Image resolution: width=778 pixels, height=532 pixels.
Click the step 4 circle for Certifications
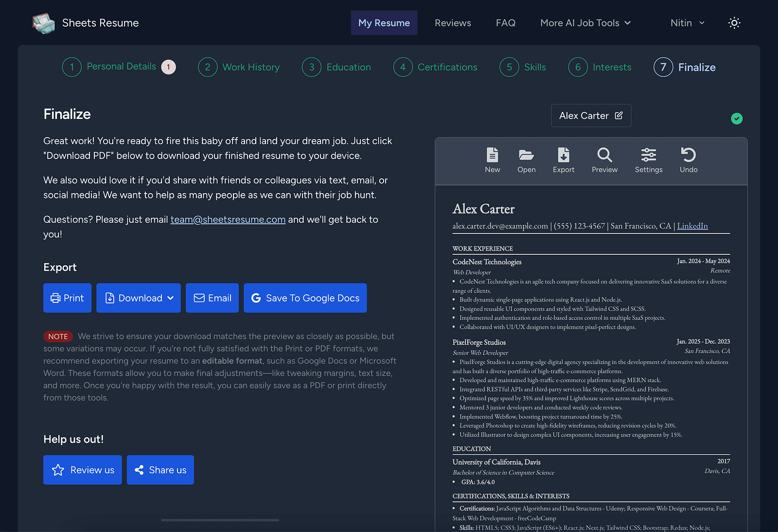click(403, 67)
